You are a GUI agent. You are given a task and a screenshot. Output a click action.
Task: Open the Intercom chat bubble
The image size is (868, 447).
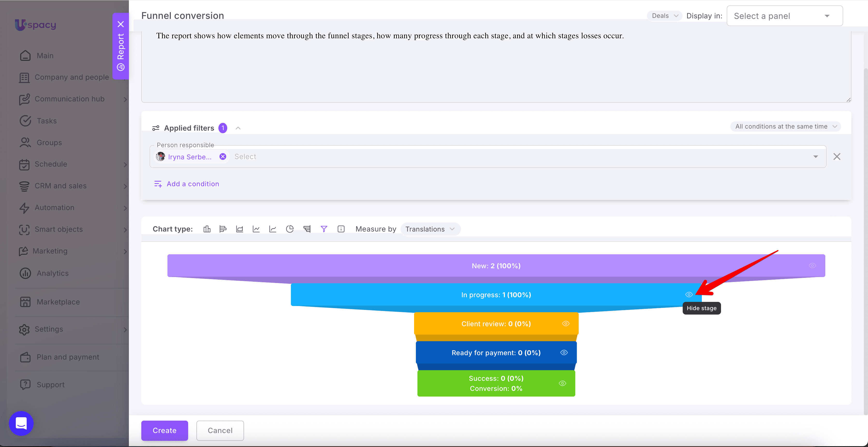[21, 423]
